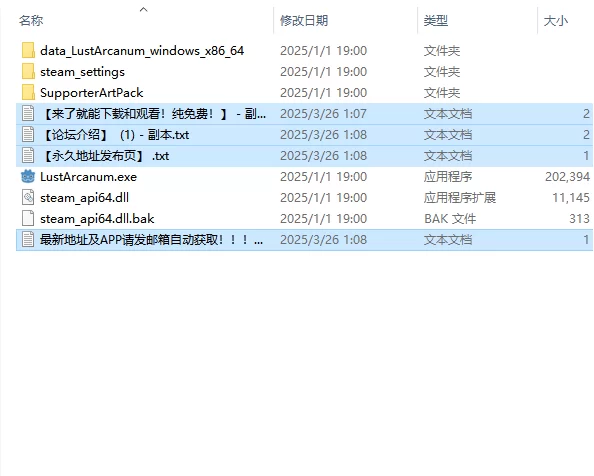Sort by the 大小 column header
The width and height of the screenshot is (594, 476).
(556, 20)
